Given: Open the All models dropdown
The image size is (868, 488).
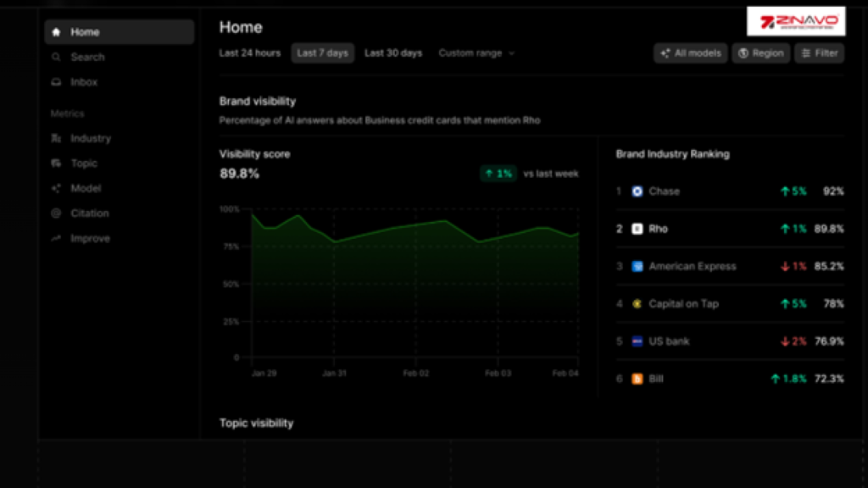Looking at the screenshot, I should pyautogui.click(x=691, y=53).
